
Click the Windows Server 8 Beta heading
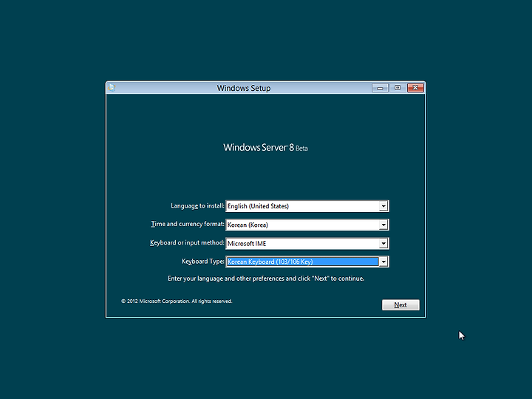[265, 148]
